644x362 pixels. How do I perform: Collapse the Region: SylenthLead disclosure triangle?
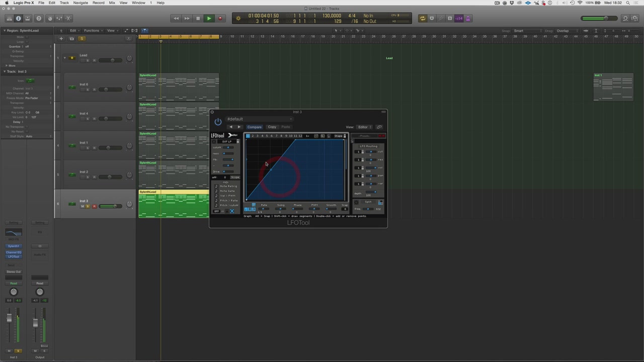(x=5, y=31)
